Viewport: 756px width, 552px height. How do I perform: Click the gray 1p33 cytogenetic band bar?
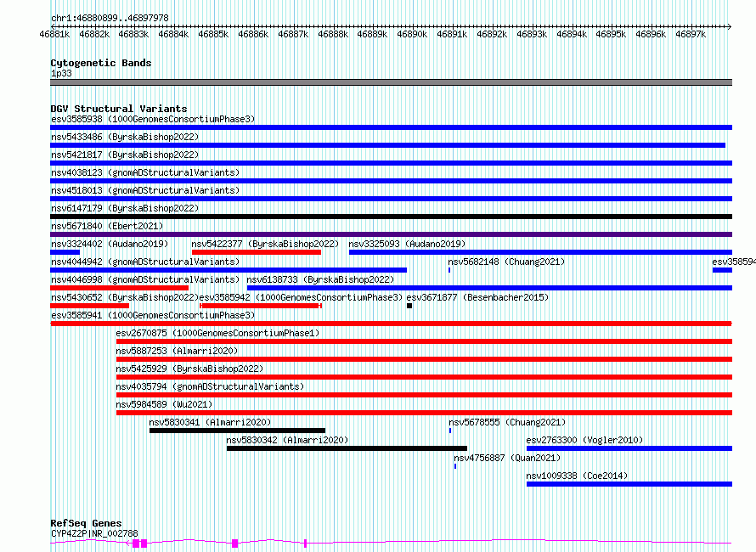click(391, 82)
